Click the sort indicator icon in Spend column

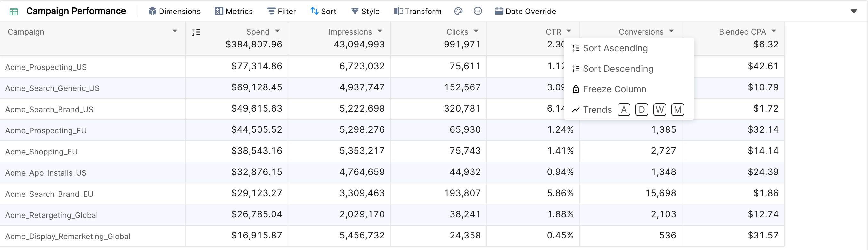(196, 32)
